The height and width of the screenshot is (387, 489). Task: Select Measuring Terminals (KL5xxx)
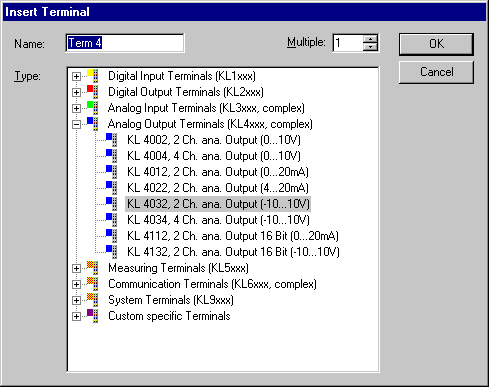178,268
